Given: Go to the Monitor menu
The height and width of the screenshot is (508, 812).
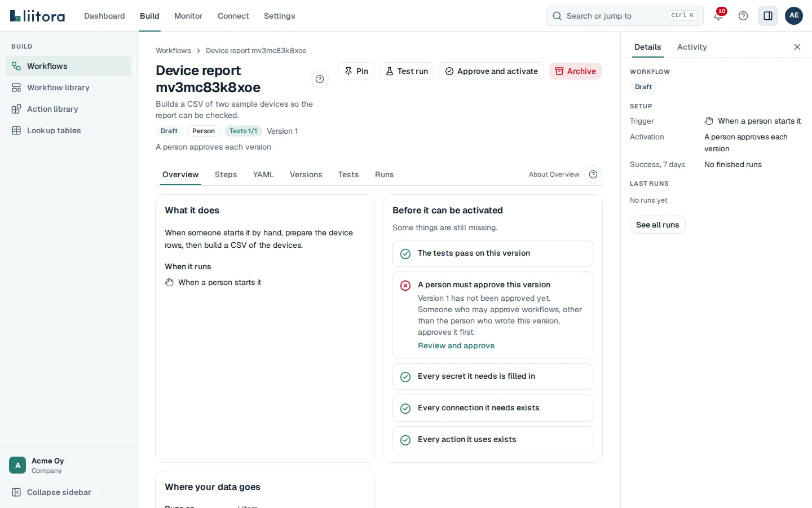Looking at the screenshot, I should click(x=188, y=16).
